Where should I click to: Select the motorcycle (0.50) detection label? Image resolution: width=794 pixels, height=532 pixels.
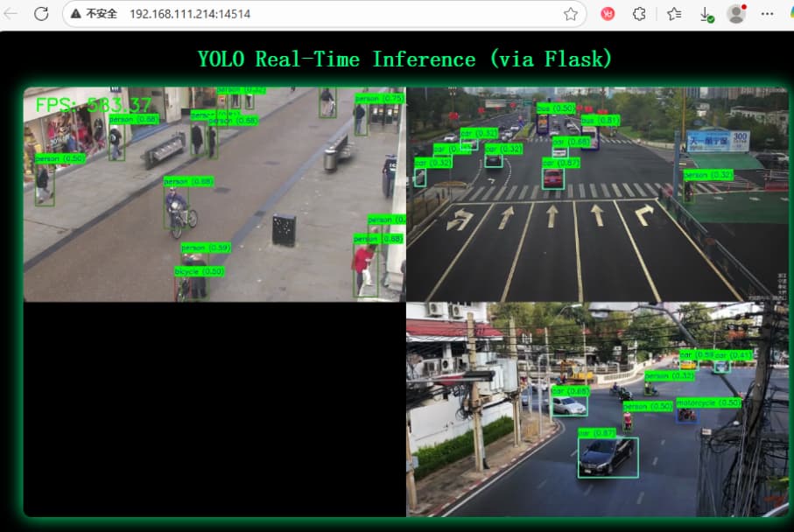click(x=708, y=402)
